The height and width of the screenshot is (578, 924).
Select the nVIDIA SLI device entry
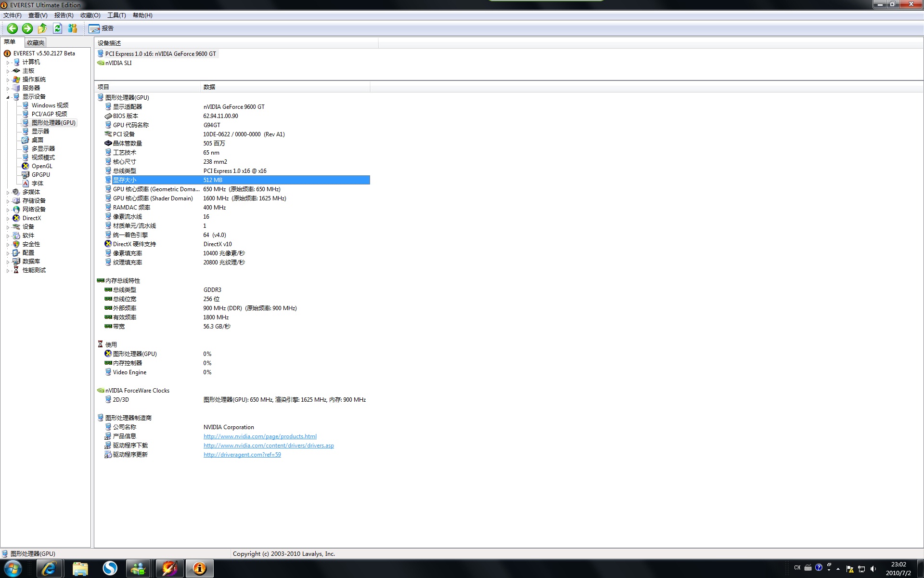[118, 63]
